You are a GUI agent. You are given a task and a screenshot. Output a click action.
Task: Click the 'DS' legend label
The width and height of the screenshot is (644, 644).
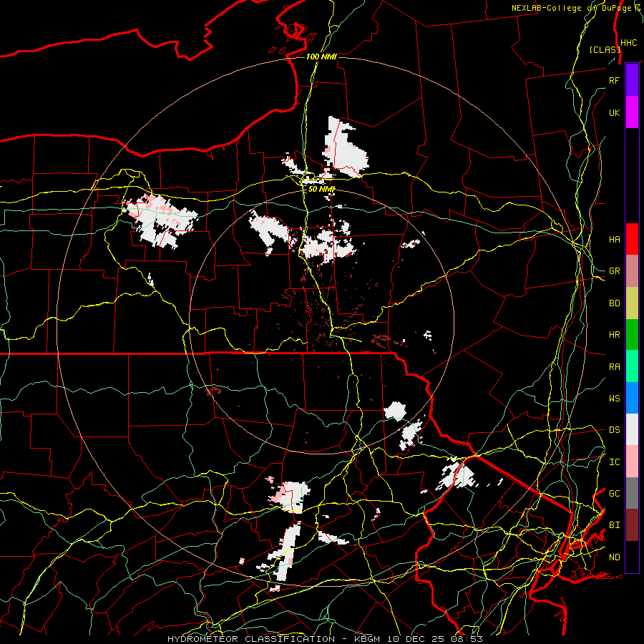[614, 429]
